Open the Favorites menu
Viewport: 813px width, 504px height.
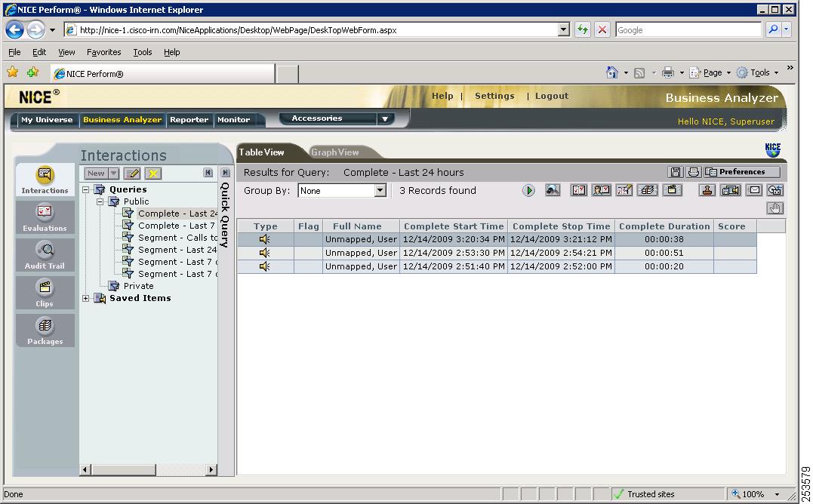click(103, 52)
